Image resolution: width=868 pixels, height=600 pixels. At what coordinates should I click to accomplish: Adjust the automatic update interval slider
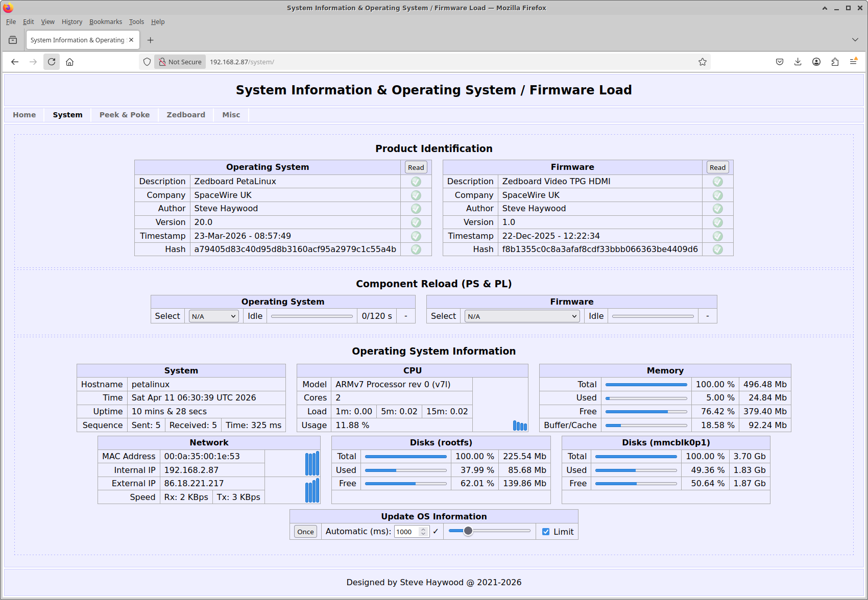468,531
